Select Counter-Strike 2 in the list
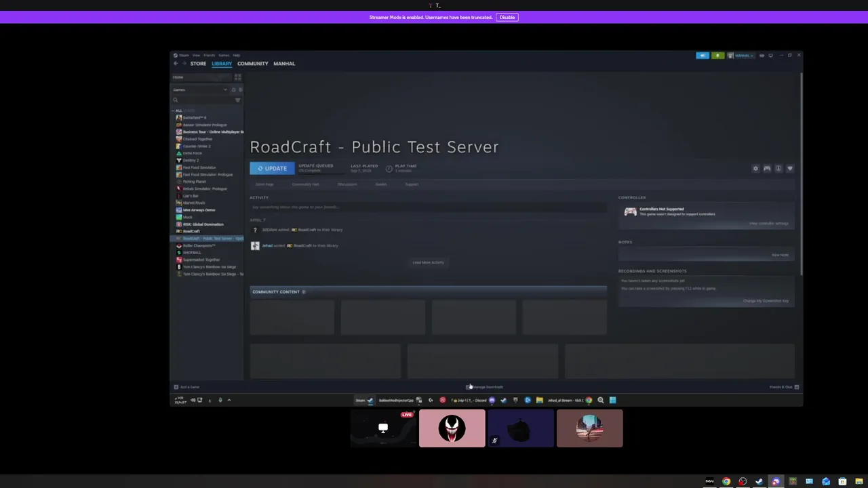This screenshot has height=488, width=868. click(197, 146)
